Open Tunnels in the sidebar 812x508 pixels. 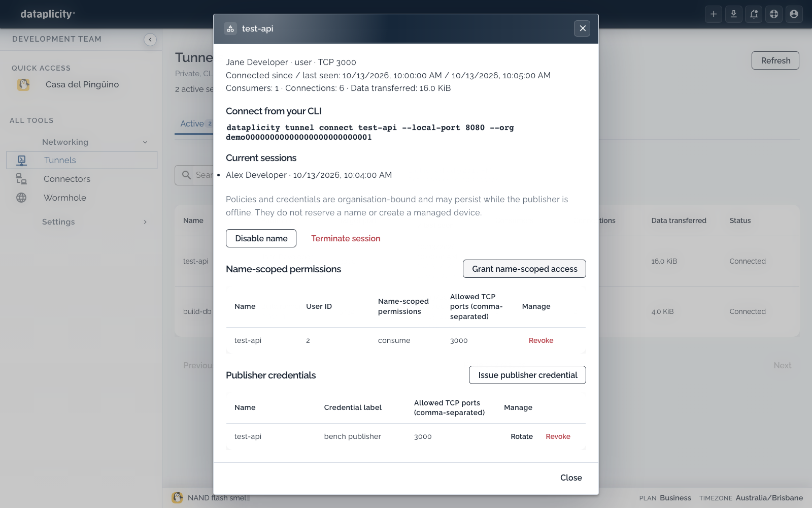click(82, 160)
